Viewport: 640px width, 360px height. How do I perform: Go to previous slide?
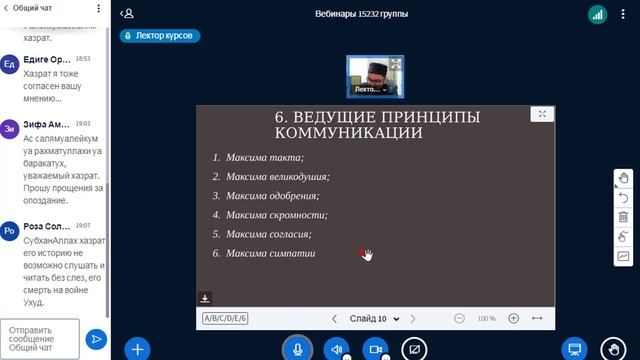[x=334, y=319]
